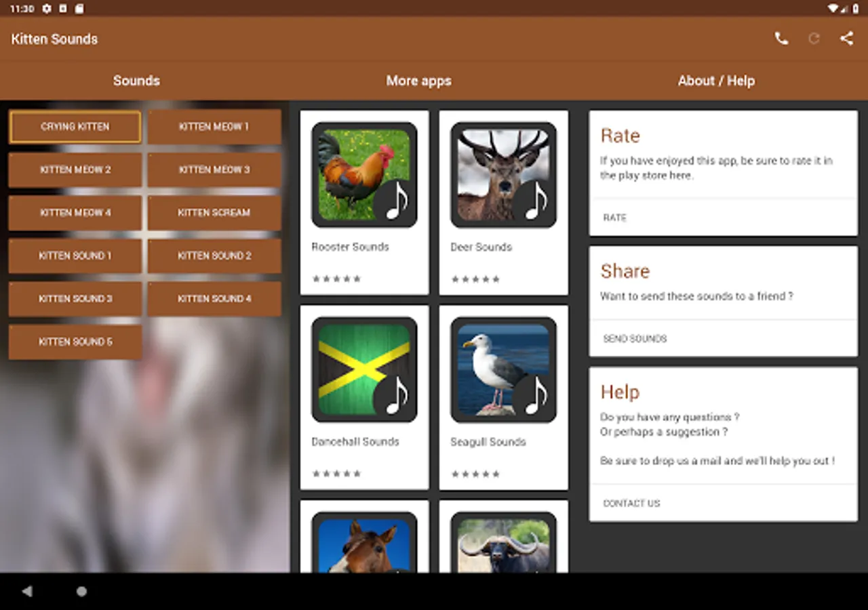Viewport: 868px width, 610px height.
Task: Tap the RATE button
Action: pos(615,218)
